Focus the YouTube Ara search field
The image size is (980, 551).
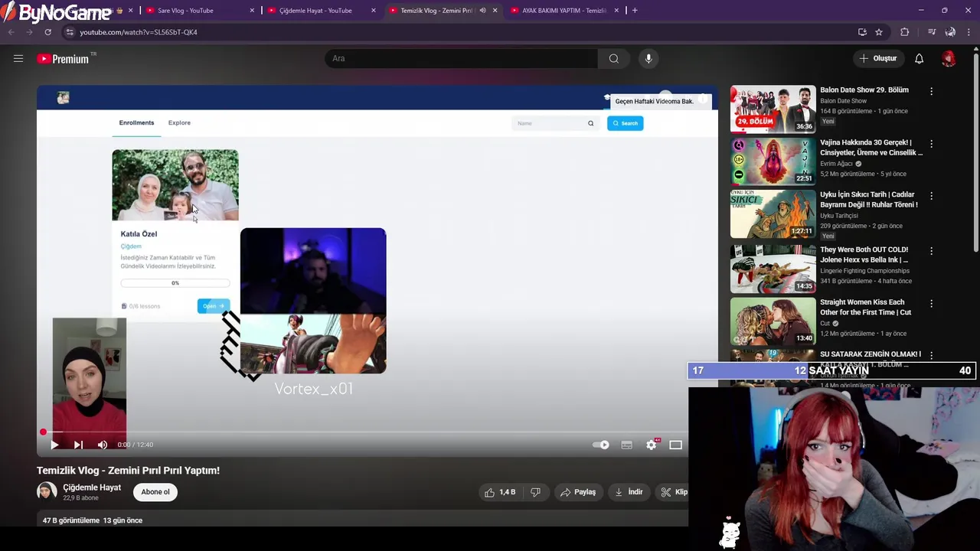click(x=462, y=58)
